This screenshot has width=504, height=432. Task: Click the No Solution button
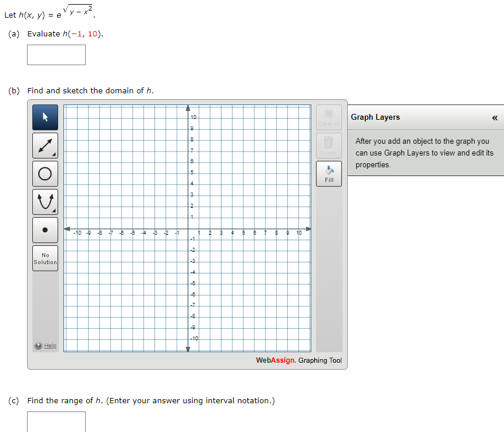[45, 258]
